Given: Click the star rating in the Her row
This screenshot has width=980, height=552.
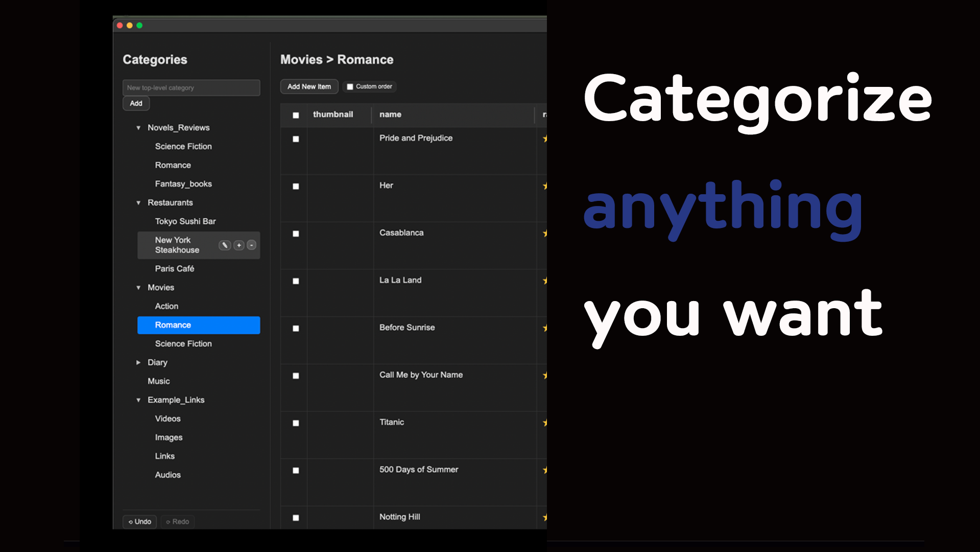Looking at the screenshot, I should tap(544, 186).
